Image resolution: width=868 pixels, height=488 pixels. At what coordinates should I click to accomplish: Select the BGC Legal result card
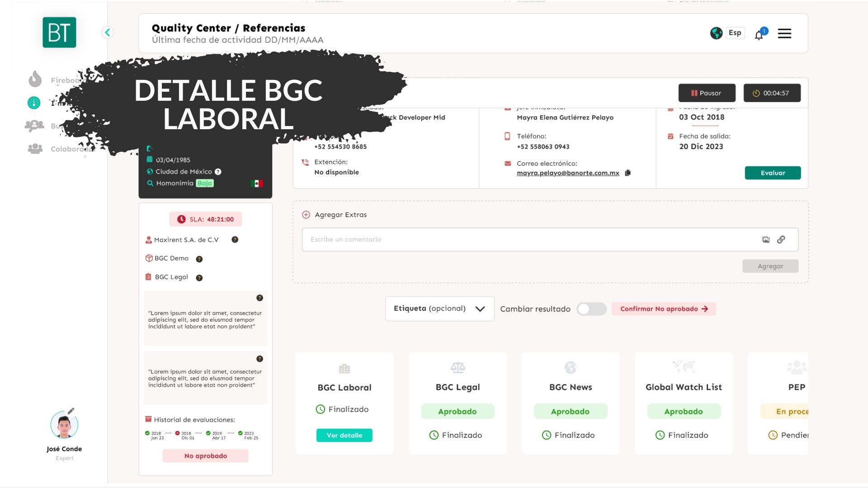click(x=458, y=403)
